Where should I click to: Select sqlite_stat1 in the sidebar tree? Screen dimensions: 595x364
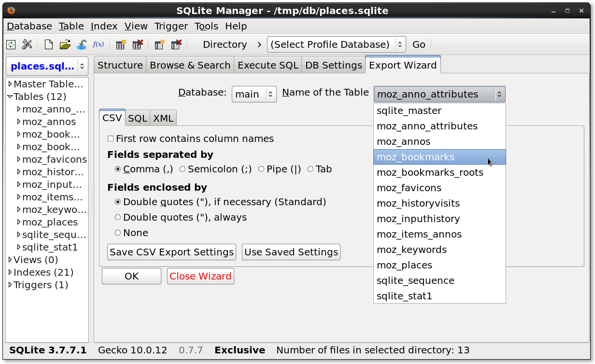click(x=50, y=247)
